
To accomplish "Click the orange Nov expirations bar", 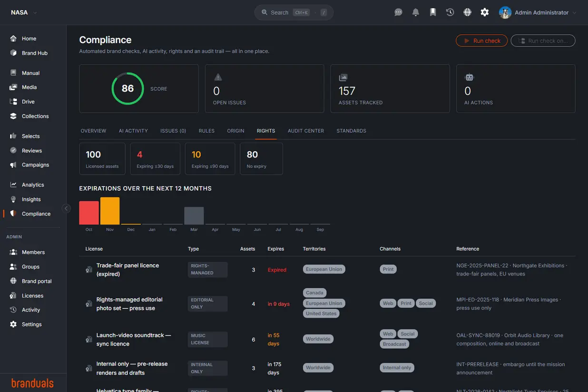I will pyautogui.click(x=110, y=211).
